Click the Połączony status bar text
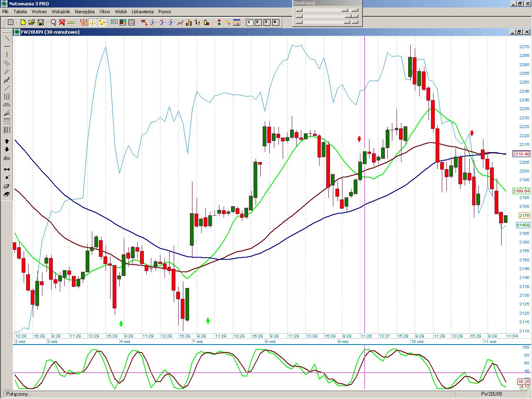The height and width of the screenshot is (399, 532). click(19, 394)
